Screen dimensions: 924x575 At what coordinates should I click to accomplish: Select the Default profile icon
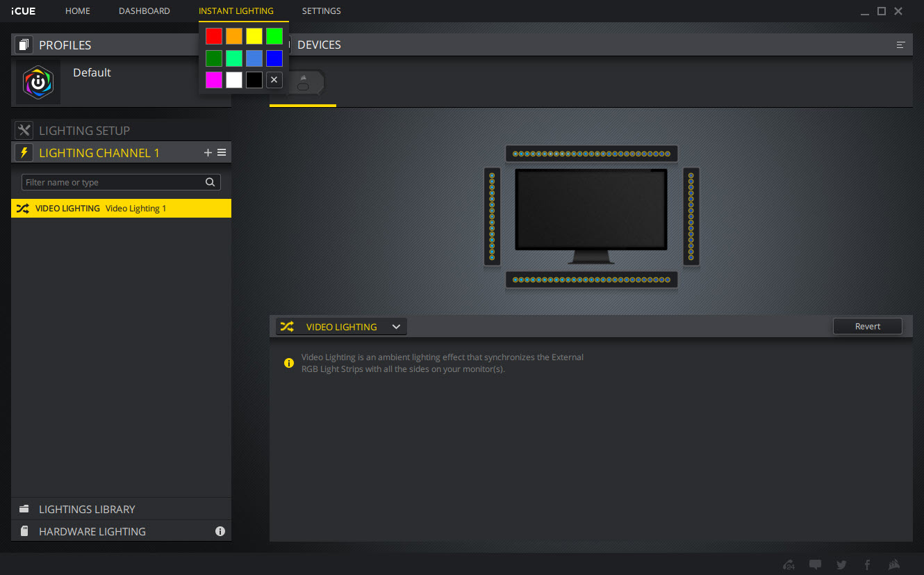coord(38,83)
